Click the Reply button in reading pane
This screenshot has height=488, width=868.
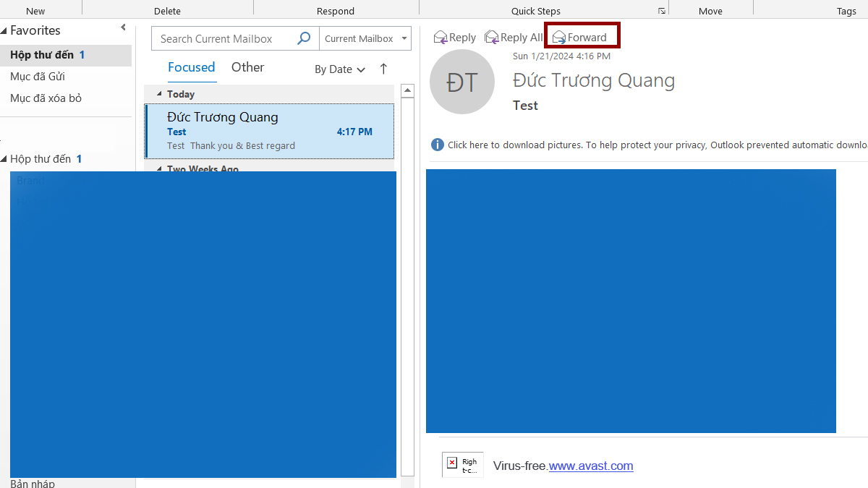tap(454, 38)
